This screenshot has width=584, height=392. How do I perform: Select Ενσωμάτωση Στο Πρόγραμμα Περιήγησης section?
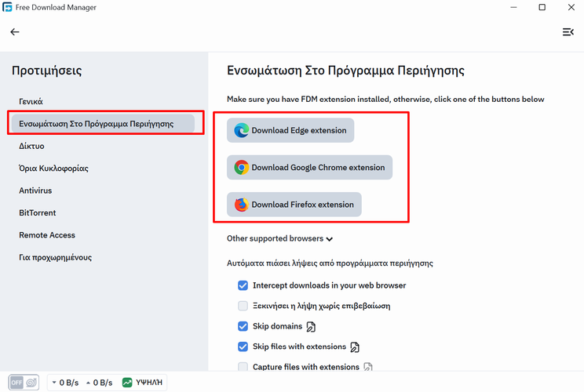[x=103, y=123]
